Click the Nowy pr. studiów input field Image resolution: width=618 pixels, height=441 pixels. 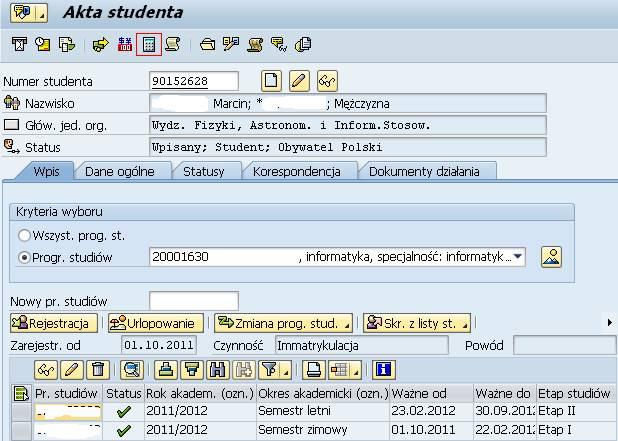194,301
